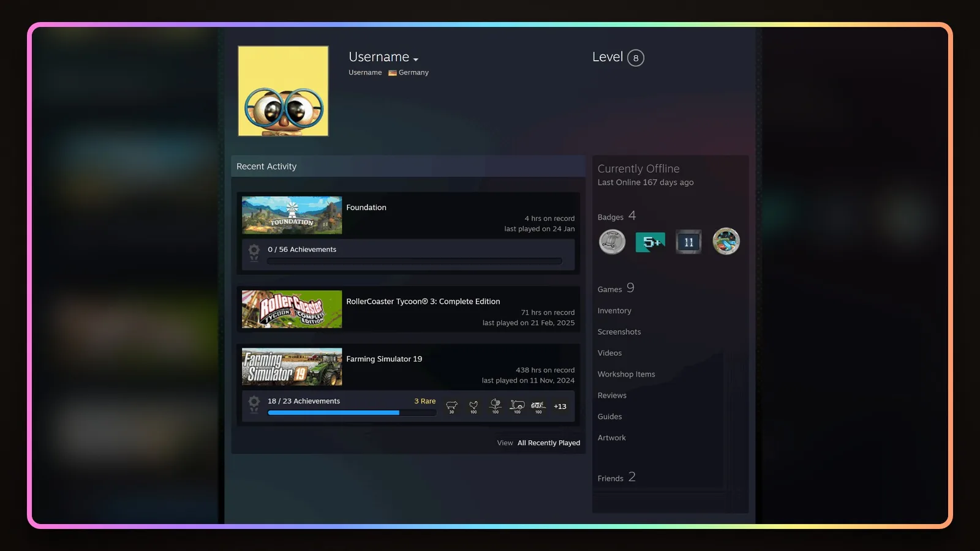Open the Screenshots link
The width and height of the screenshot is (980, 551).
tap(619, 332)
